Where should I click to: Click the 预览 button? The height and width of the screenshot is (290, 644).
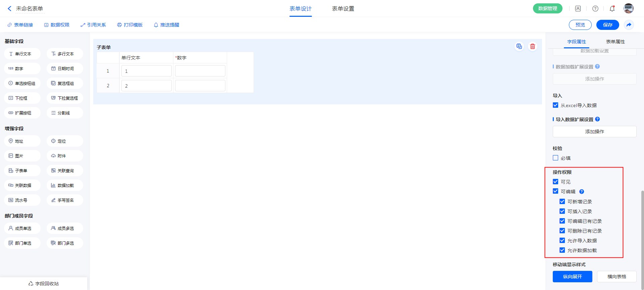click(580, 25)
